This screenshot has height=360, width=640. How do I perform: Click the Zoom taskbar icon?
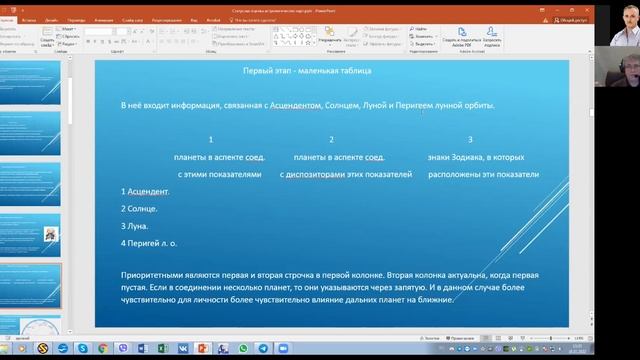[x=283, y=348]
